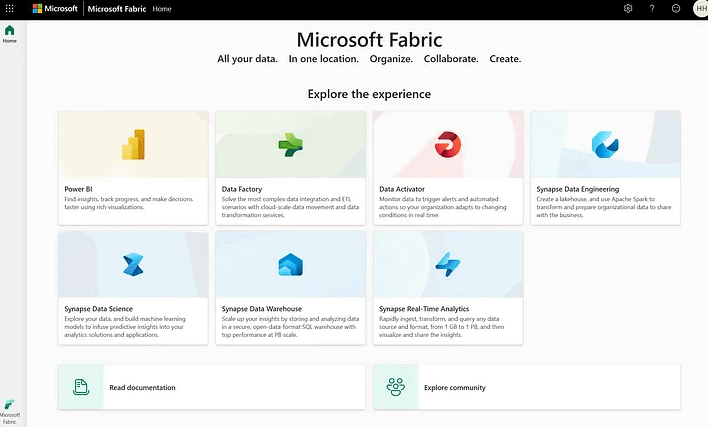This screenshot has width=708, height=427.
Task: Click the Synapse Real-Time Analytics icon
Action: point(448,265)
